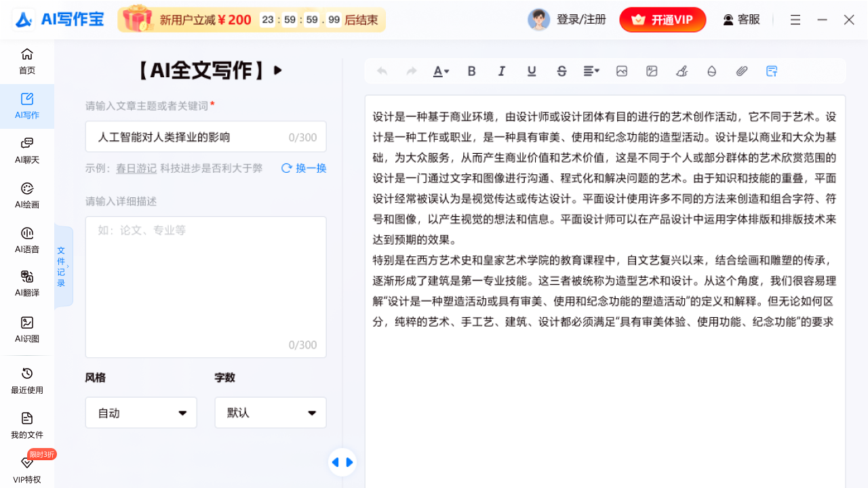Click the paperclip attachment icon
The height and width of the screenshot is (488, 868).
pos(741,70)
